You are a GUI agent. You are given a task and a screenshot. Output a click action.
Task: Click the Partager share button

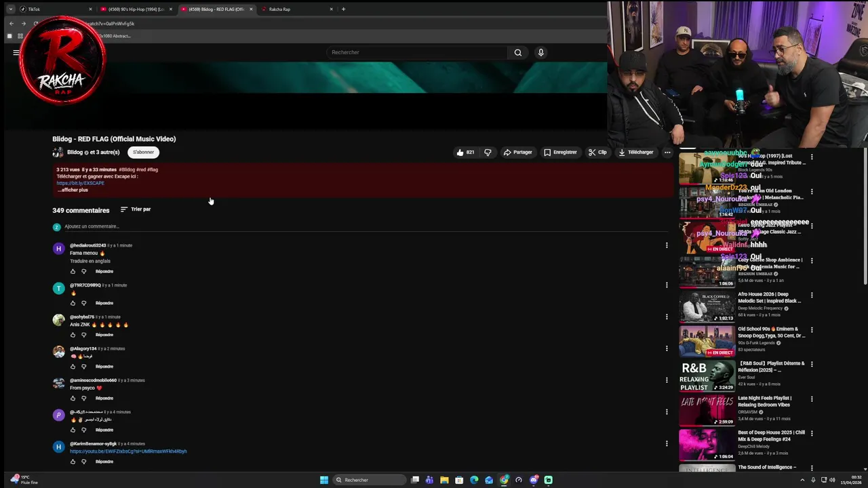(517, 152)
